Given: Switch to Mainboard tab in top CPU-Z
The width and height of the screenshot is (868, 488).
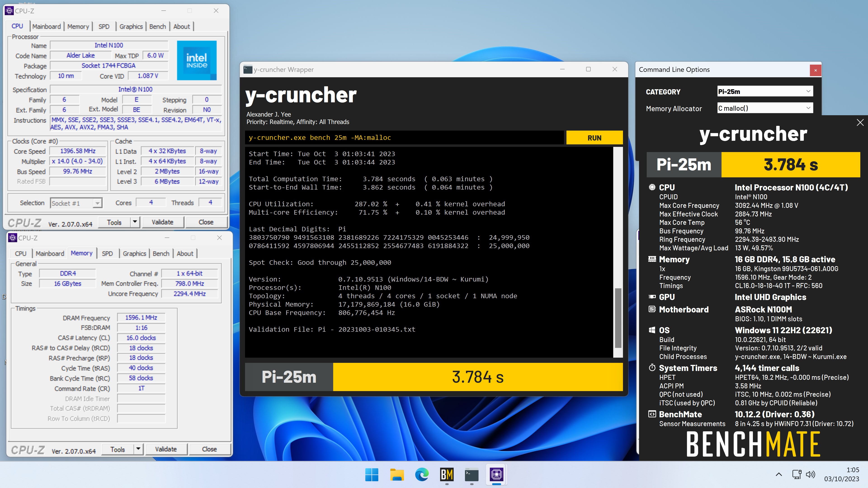Looking at the screenshot, I should [x=47, y=27].
